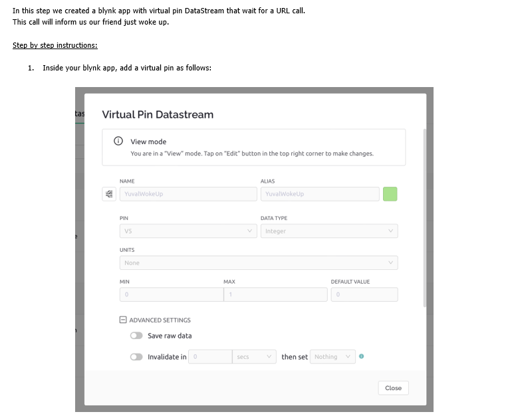The height and width of the screenshot is (420, 514).
Task: Click the Invalidate in seconds number field
Action: click(209, 357)
